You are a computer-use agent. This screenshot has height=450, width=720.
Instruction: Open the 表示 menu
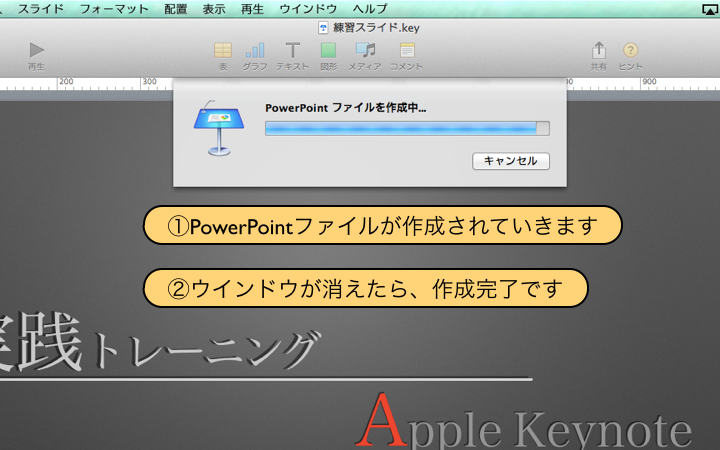point(214,8)
